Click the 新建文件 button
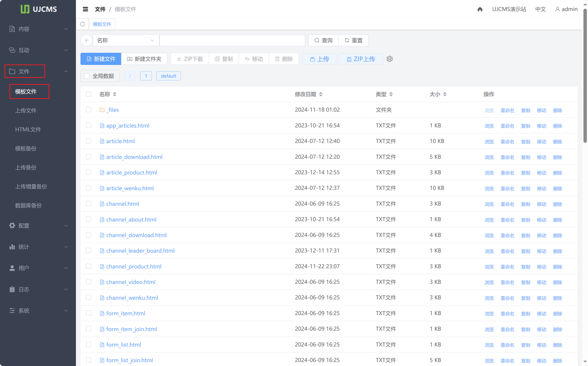This screenshot has width=588, height=366. tap(101, 59)
